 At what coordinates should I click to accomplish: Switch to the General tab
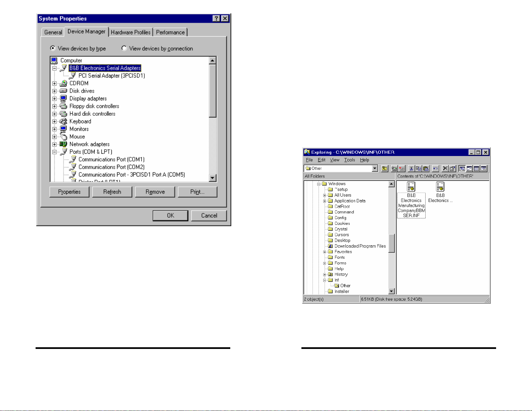pyautogui.click(x=53, y=32)
